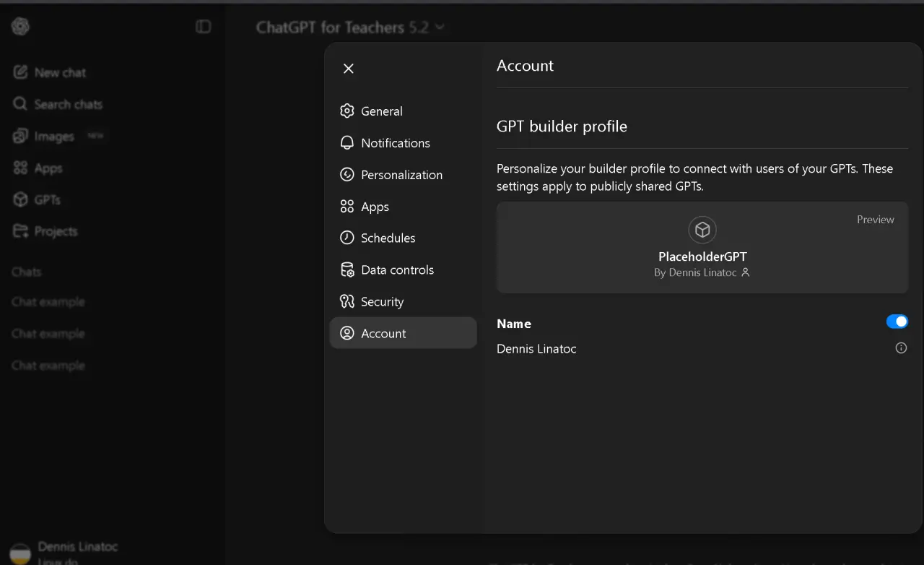924x565 pixels.
Task: Click the Name setting label
Action: pyautogui.click(x=514, y=324)
